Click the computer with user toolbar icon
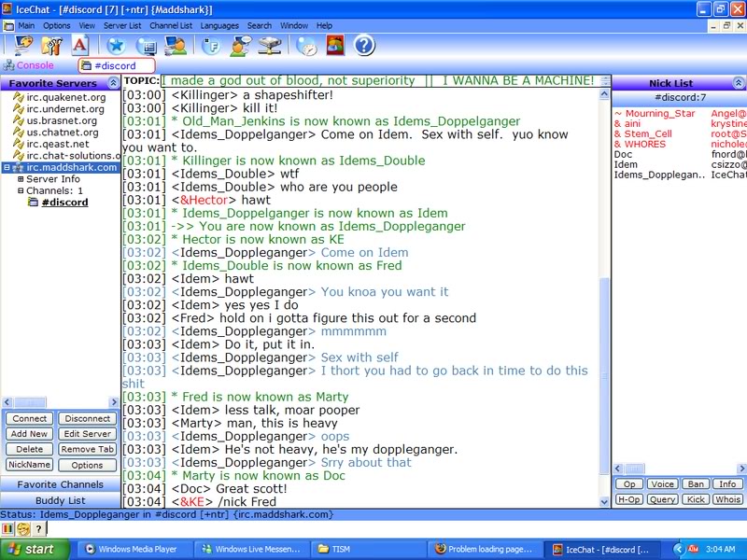747x560 pixels. tap(176, 46)
